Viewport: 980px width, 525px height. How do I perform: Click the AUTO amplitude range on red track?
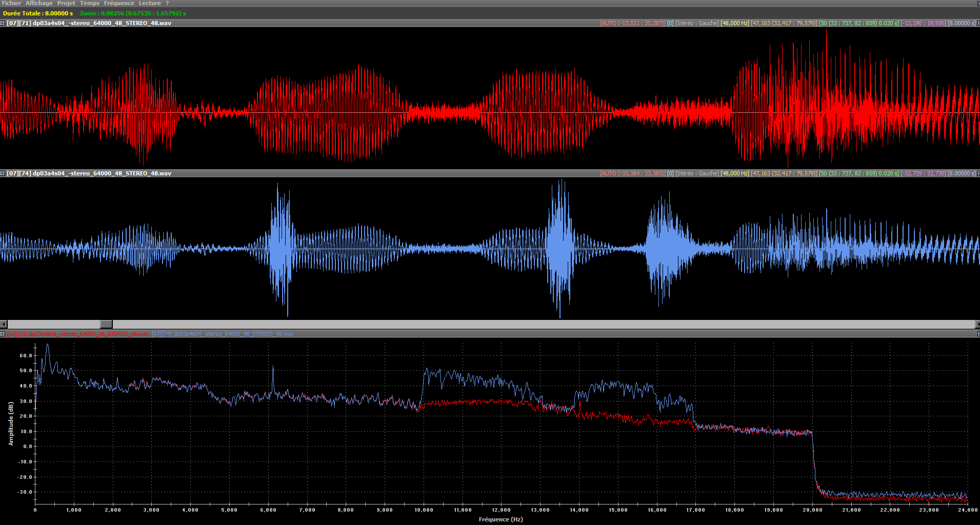pos(632,23)
